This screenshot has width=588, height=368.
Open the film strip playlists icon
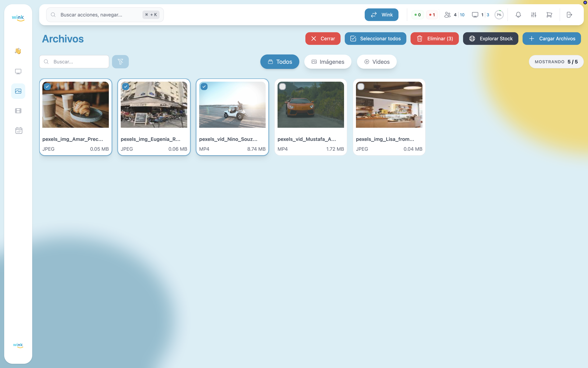click(x=18, y=111)
